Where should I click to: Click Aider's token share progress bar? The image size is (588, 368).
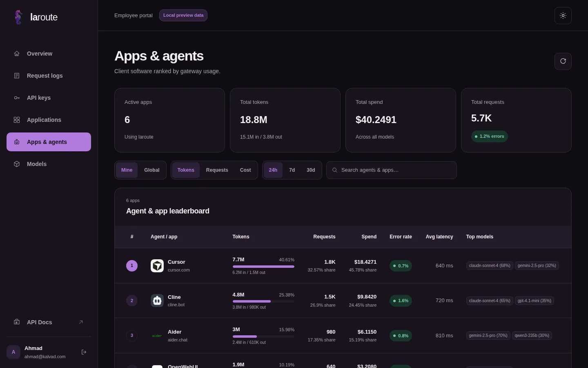263,337
